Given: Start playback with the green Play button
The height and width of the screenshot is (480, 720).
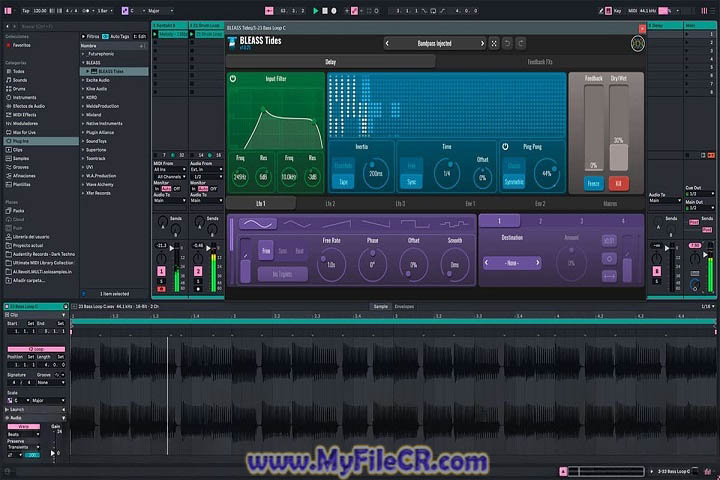Looking at the screenshot, I should pos(315,11).
